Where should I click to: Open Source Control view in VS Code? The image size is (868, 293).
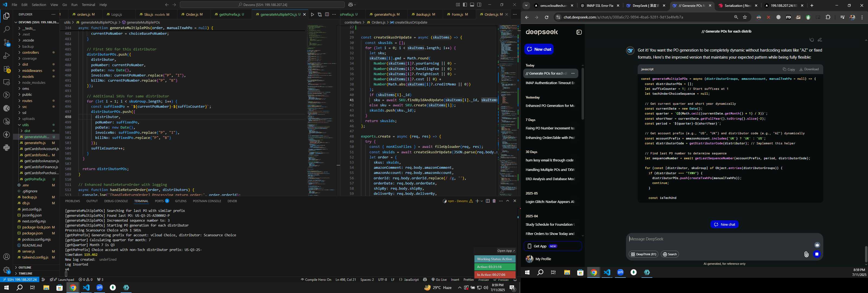point(7,43)
